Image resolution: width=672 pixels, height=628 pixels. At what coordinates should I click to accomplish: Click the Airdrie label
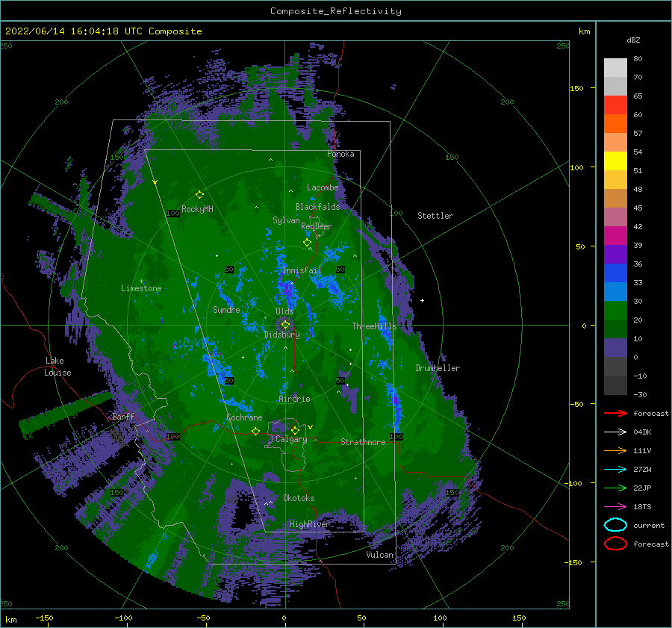294,399
